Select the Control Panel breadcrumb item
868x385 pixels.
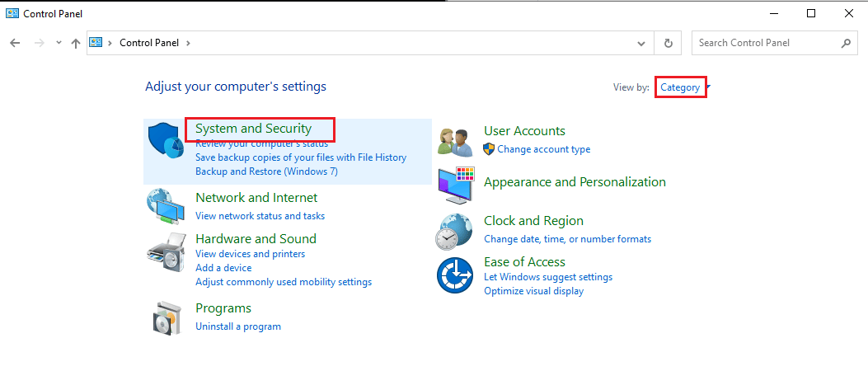149,43
